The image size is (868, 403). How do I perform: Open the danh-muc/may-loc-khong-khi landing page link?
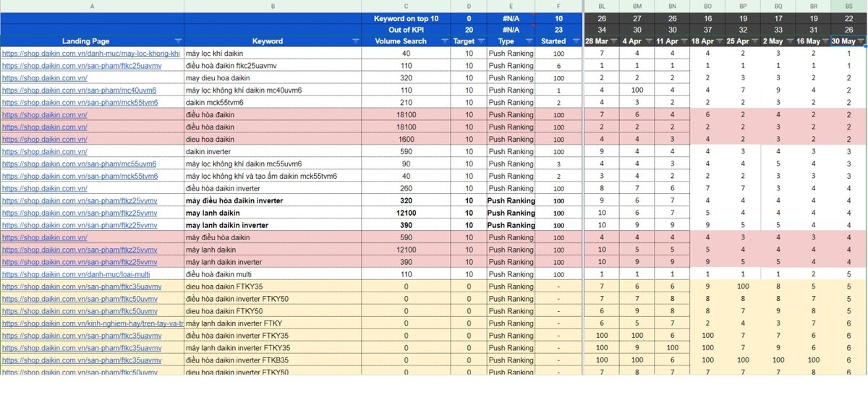click(x=91, y=54)
